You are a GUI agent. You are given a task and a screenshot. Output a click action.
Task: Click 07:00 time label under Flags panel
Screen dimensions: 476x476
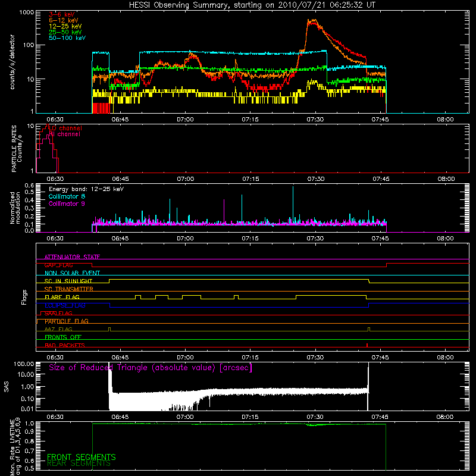[x=185, y=358]
